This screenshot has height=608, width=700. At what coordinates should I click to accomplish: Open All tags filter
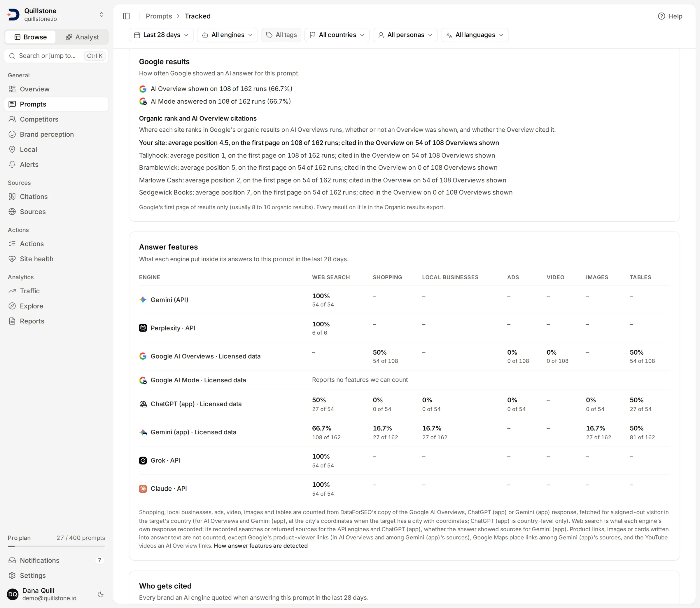(281, 35)
